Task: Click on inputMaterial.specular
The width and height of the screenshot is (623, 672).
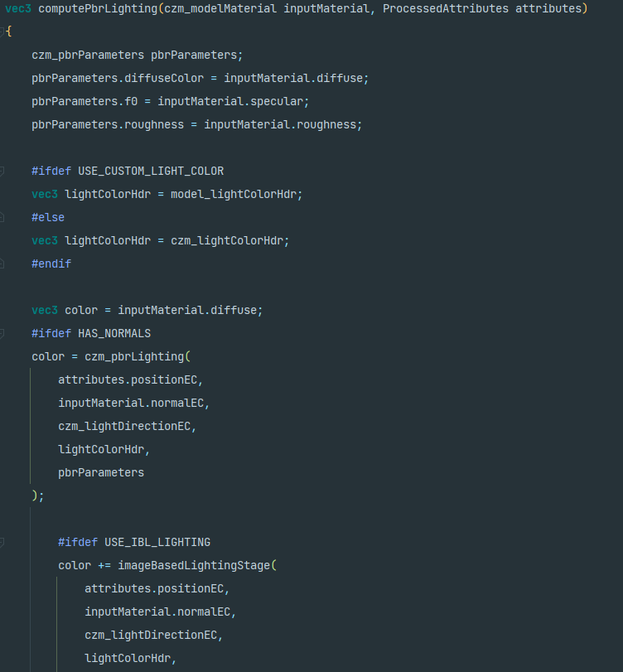Action: [x=234, y=102]
